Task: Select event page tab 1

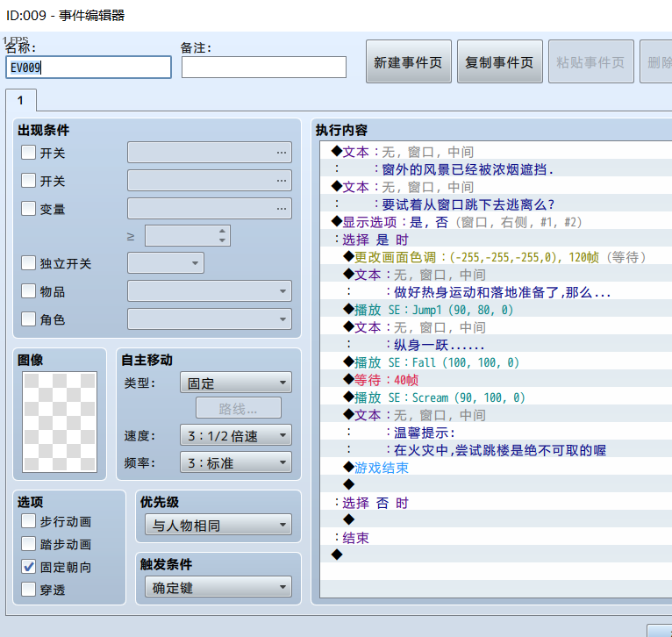Action: coord(20,100)
